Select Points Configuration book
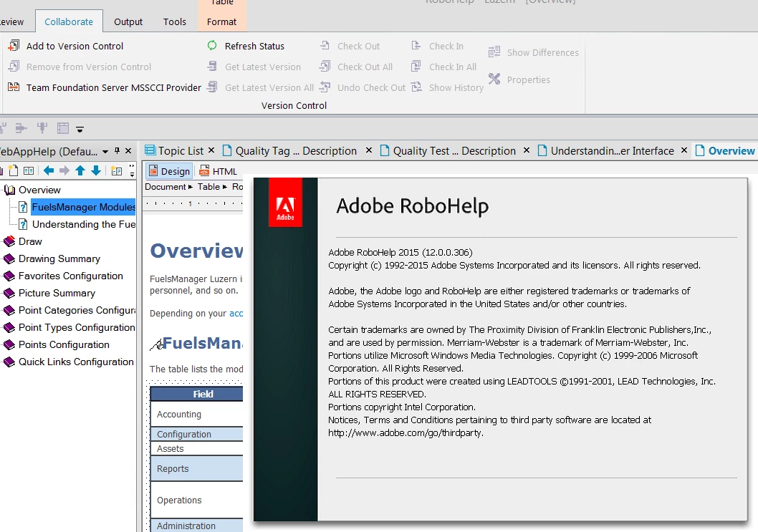758x532 pixels. (64, 344)
